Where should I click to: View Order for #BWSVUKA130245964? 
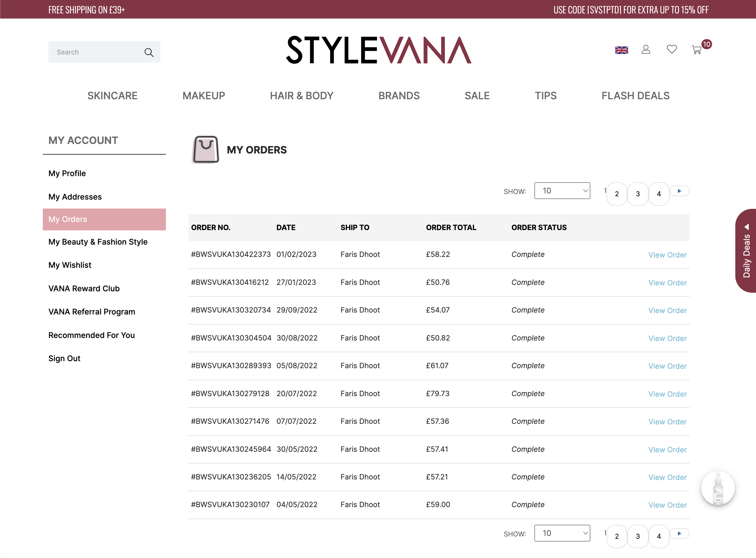click(x=668, y=450)
